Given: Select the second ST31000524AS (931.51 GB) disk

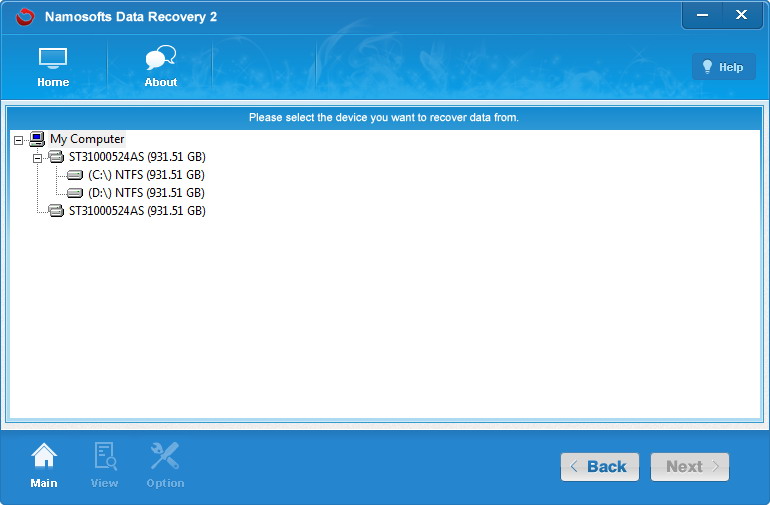Looking at the screenshot, I should tap(137, 211).
